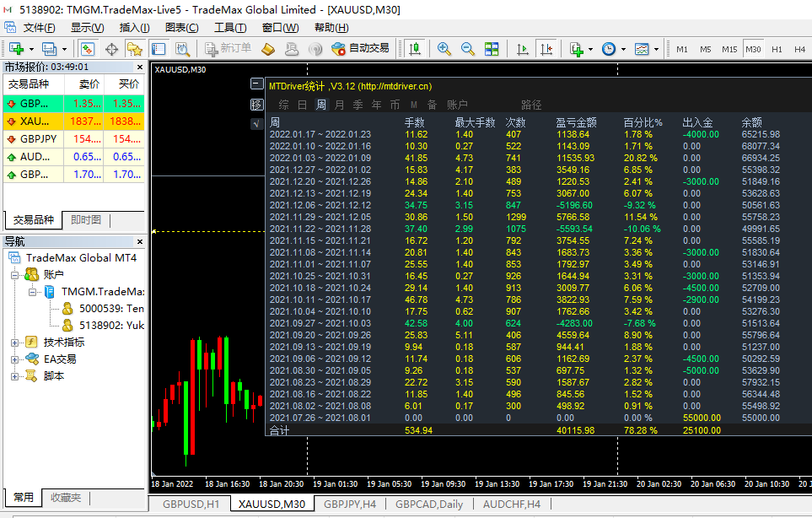Click the periods clock icon
This screenshot has height=518, width=812.
pyautogui.click(x=609, y=49)
